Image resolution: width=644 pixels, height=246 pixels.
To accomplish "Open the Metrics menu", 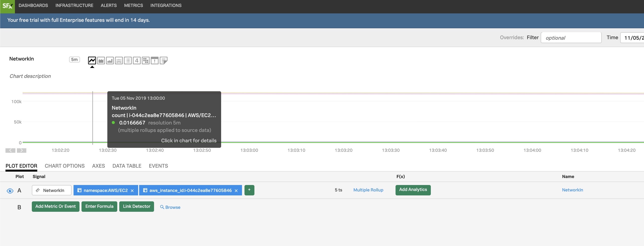I will pos(133,5).
